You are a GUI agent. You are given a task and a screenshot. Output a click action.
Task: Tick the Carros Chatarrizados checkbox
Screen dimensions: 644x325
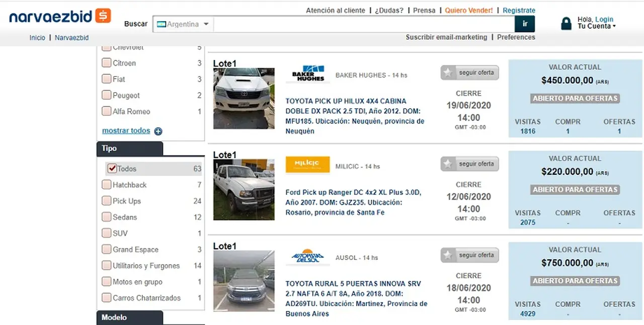point(106,297)
